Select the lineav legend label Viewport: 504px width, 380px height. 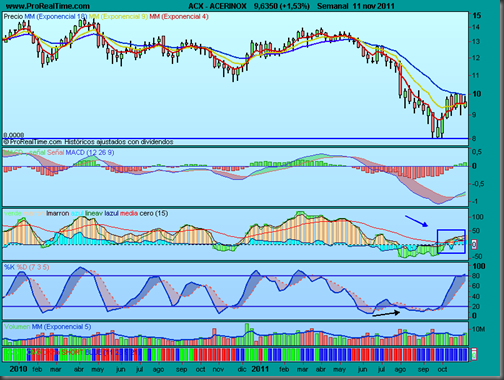coord(94,213)
